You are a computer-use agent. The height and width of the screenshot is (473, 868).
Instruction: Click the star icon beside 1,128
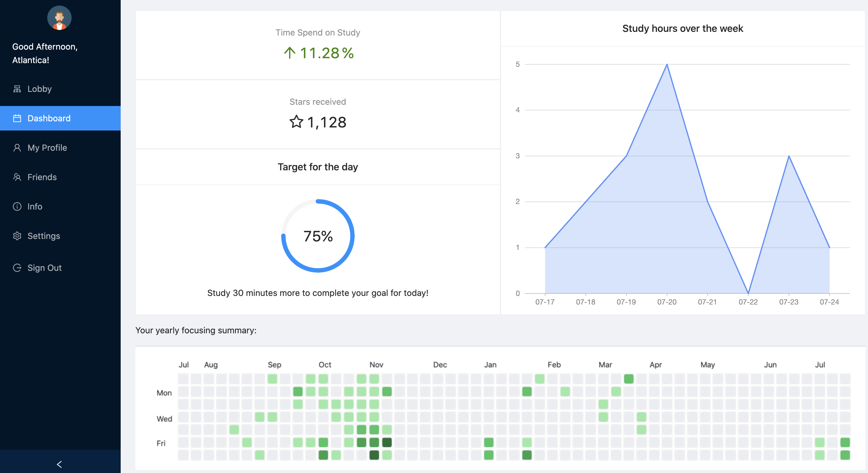(x=296, y=122)
